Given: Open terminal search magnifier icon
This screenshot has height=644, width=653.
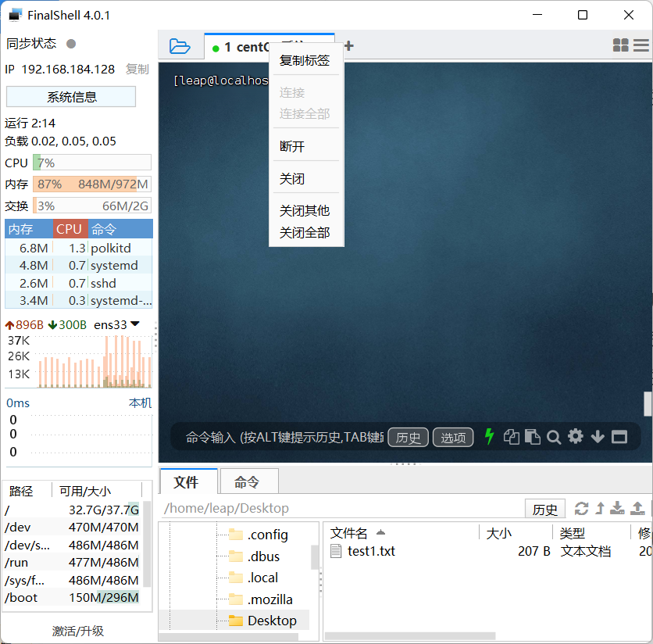Looking at the screenshot, I should point(554,437).
